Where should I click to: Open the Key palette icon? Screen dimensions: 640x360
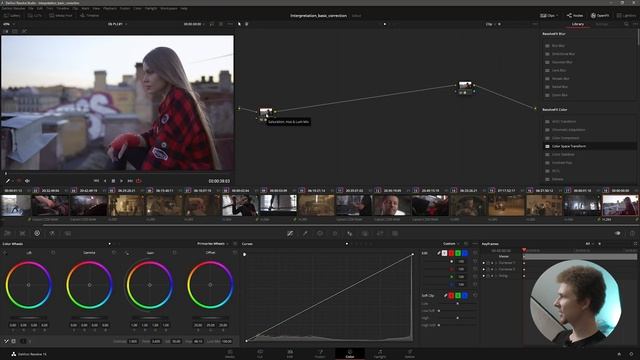365,233
